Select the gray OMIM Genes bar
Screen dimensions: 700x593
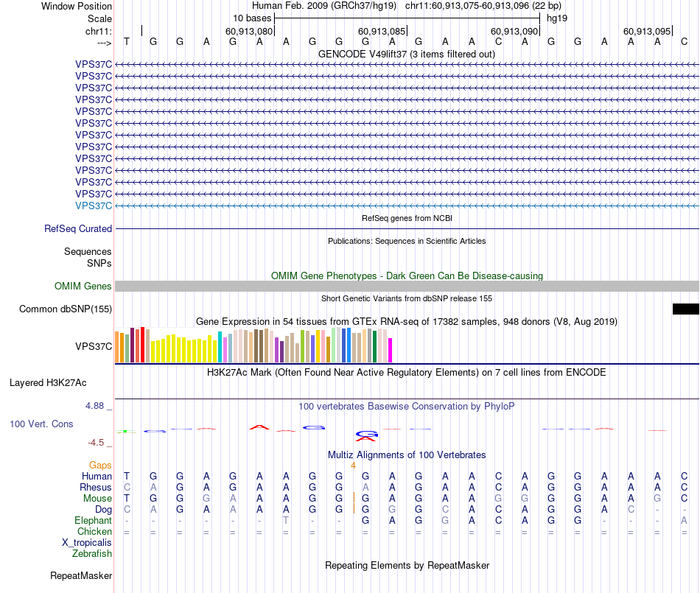point(407,286)
